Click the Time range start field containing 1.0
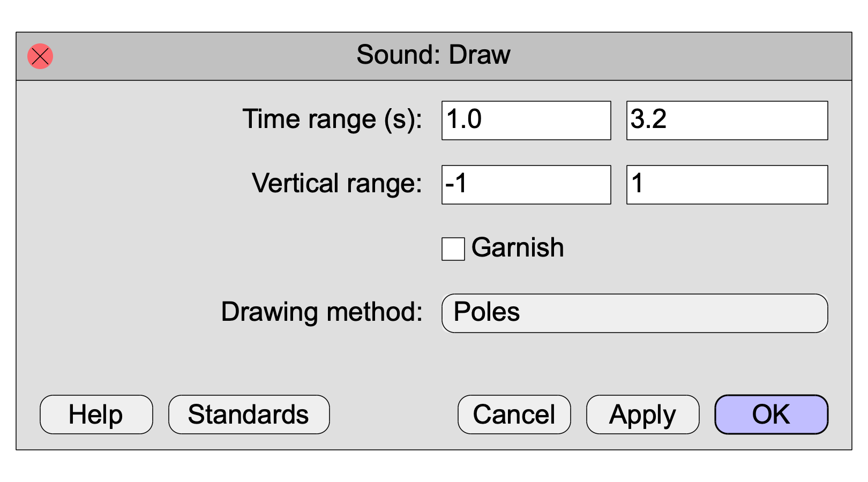Image resolution: width=868 pixels, height=482 pixels. 526,120
